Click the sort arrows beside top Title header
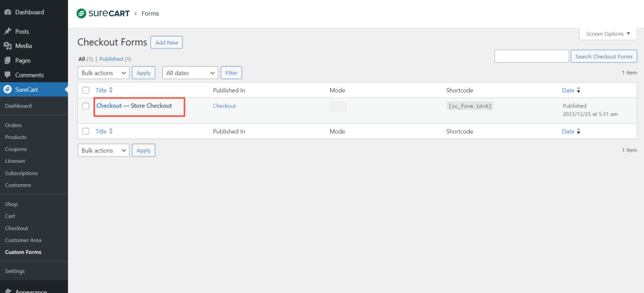The width and height of the screenshot is (644, 293). [111, 90]
